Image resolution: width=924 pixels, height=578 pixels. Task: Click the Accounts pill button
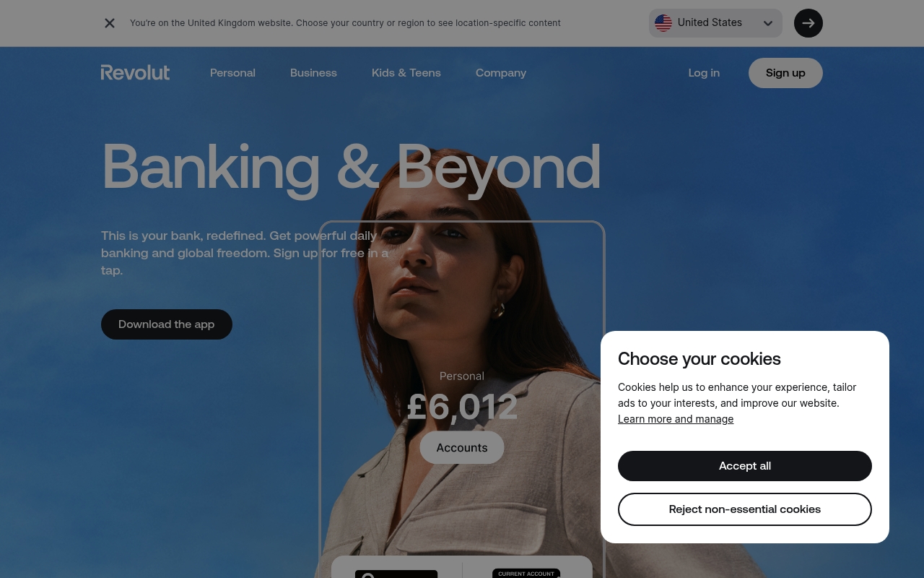[x=462, y=447]
